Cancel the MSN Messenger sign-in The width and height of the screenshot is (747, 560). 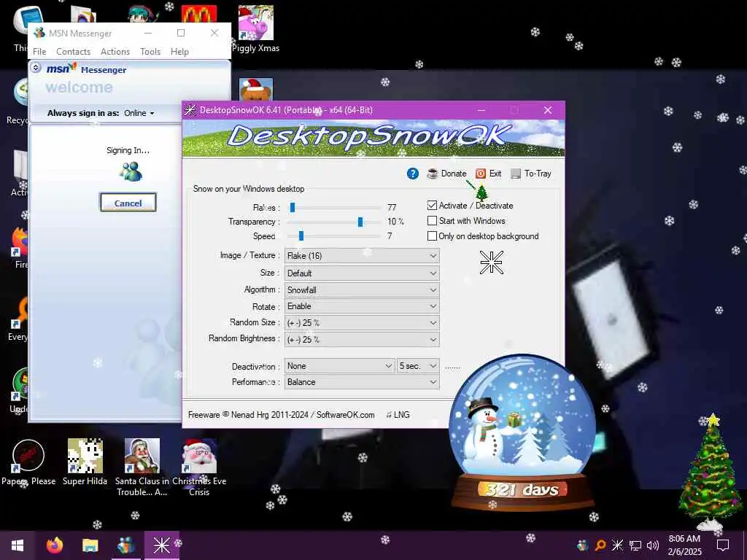point(128,203)
